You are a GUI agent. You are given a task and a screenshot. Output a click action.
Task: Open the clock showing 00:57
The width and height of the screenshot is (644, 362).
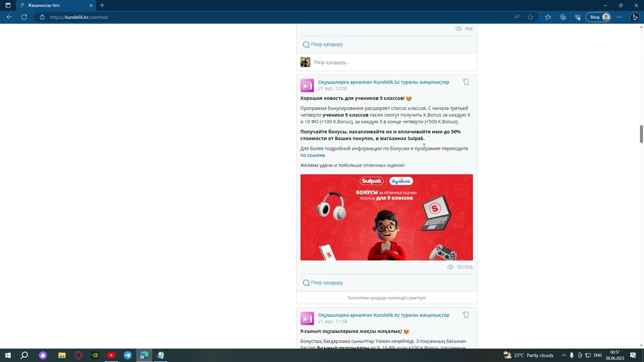(615, 355)
